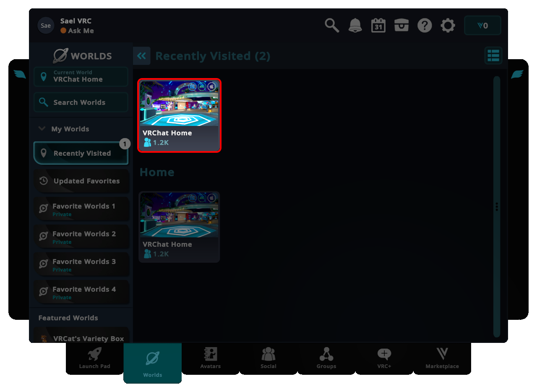This screenshot has width=537, height=392.
Task: Open the help question mark icon
Action: (425, 26)
